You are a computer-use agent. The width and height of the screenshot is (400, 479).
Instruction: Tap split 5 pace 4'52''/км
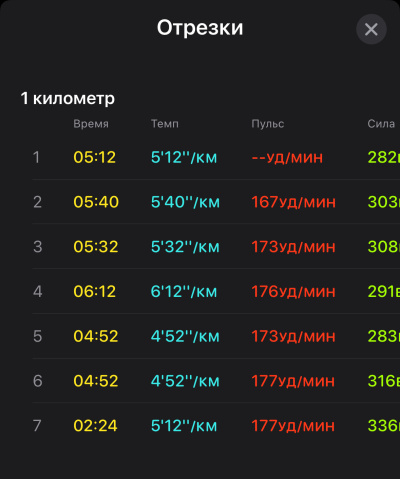185,336
